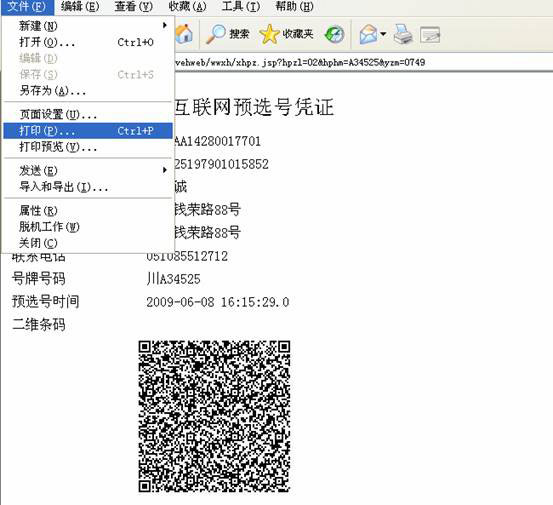Select 打印预览(V)... entry
This screenshot has width=553, height=505.
(x=88, y=147)
